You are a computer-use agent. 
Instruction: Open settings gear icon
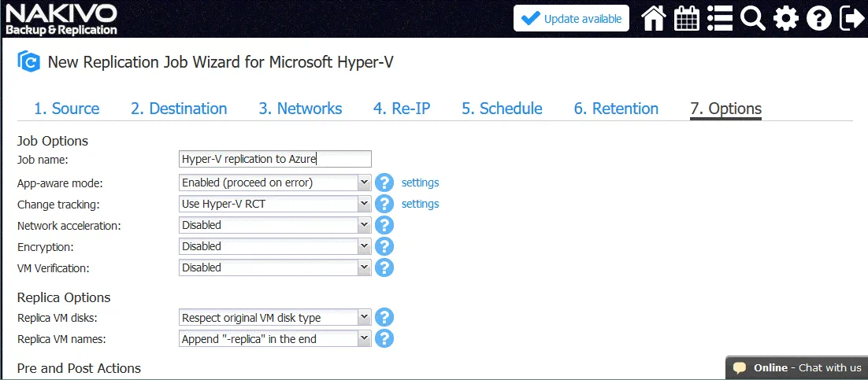[x=786, y=18]
